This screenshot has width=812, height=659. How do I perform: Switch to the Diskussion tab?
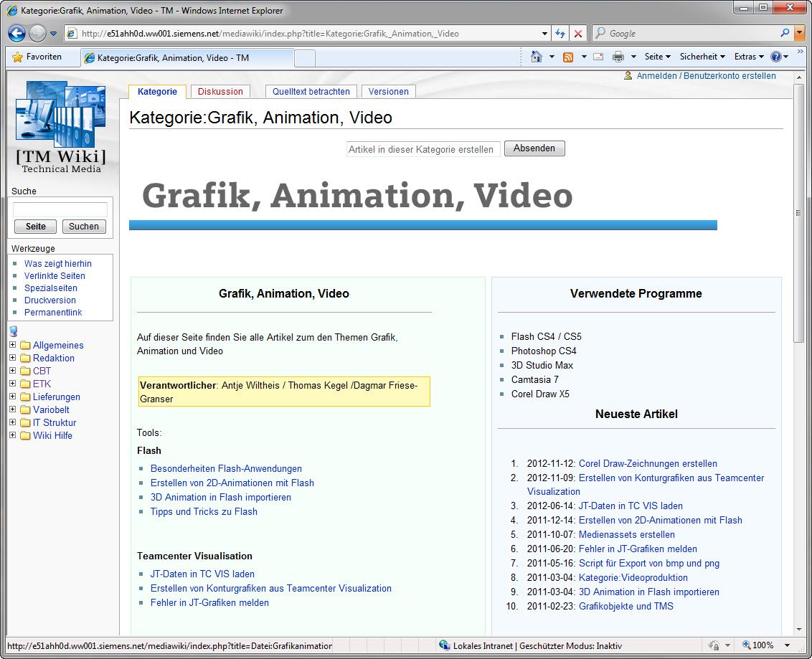220,92
